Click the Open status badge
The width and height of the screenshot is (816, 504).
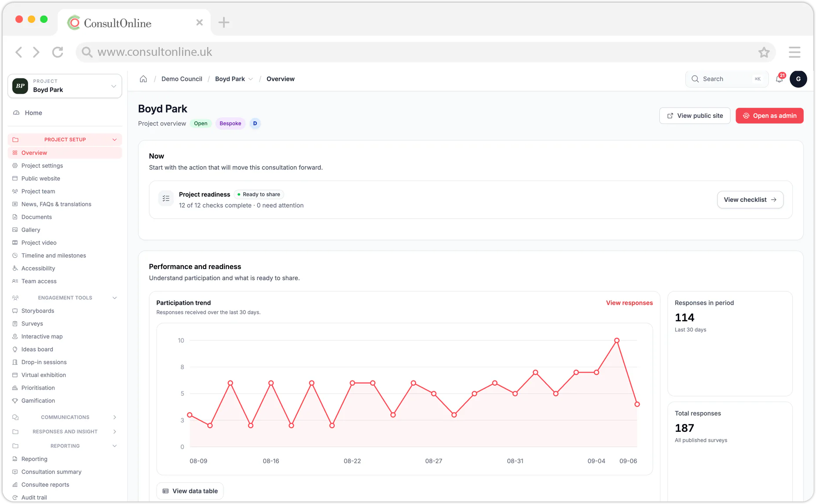201,124
